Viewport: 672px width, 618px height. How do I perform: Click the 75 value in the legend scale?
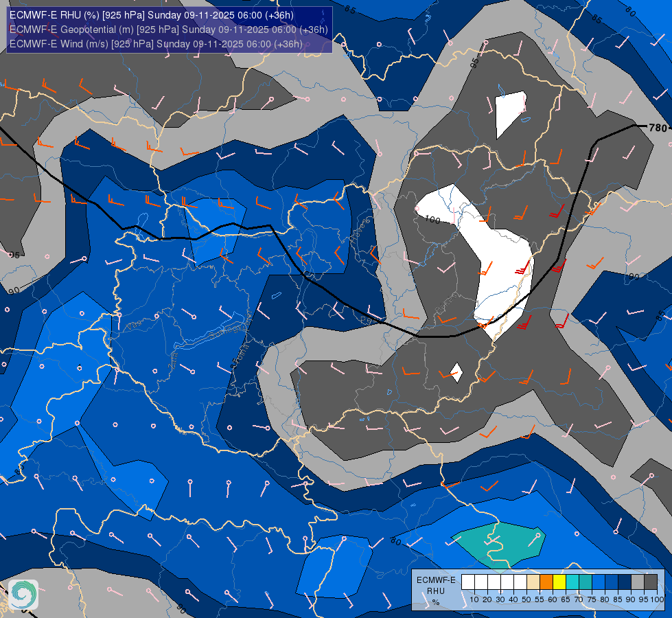[x=592, y=599]
